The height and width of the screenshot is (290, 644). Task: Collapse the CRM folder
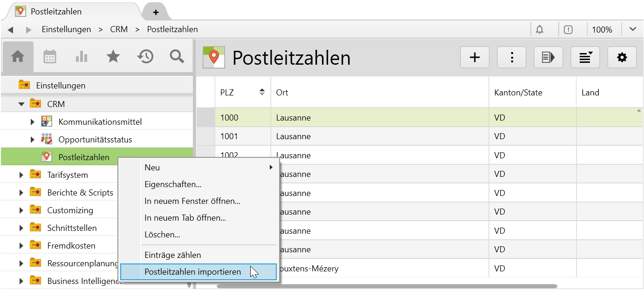pos(21,104)
